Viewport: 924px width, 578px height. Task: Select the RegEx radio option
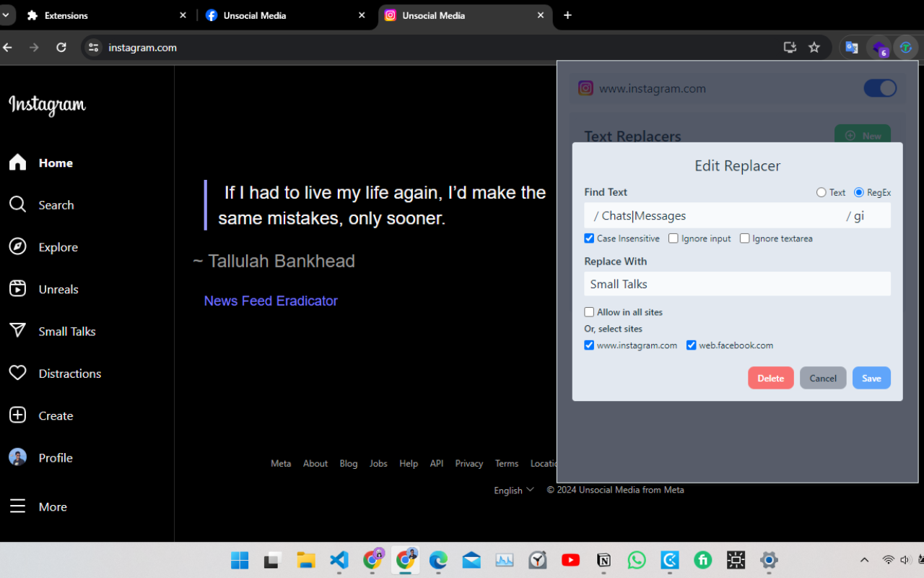pyautogui.click(x=859, y=192)
